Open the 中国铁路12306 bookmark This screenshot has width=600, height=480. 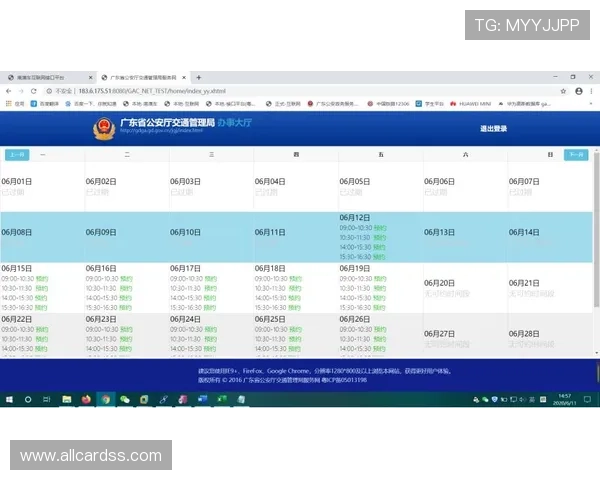click(388, 104)
